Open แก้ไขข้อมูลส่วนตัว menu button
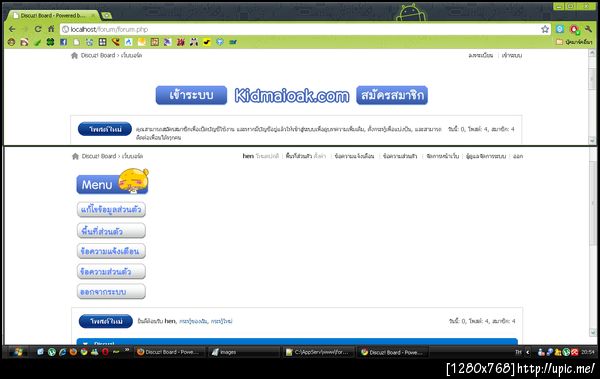The width and height of the screenshot is (600, 379). tap(111, 210)
